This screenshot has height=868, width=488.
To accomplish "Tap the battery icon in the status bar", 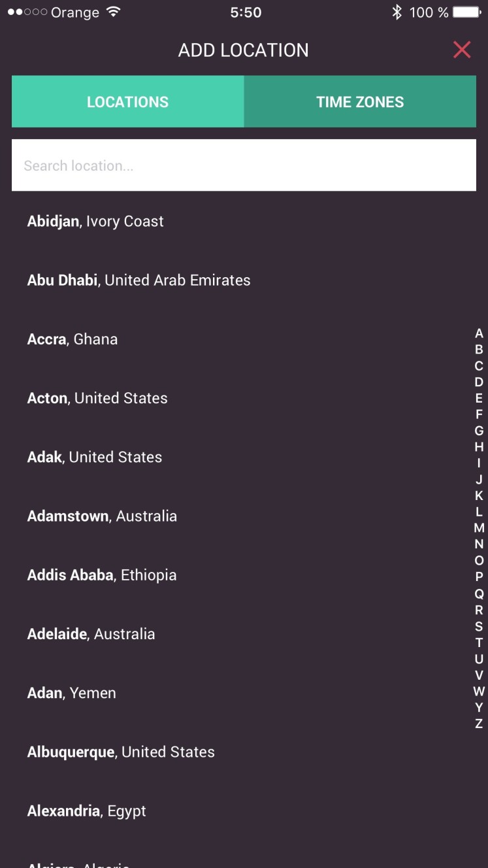I will click(467, 12).
